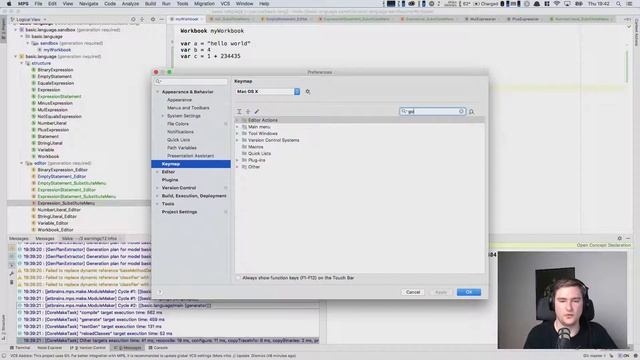Open the Version Control tool window tab

pos(88,348)
